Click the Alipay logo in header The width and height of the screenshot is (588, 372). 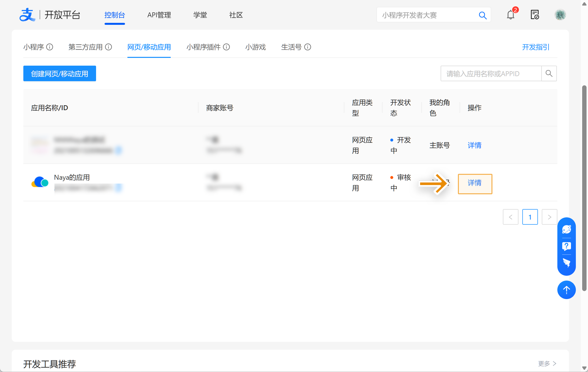click(27, 15)
